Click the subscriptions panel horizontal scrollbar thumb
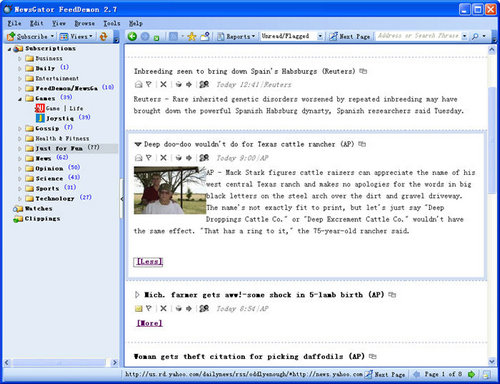 click(x=59, y=362)
